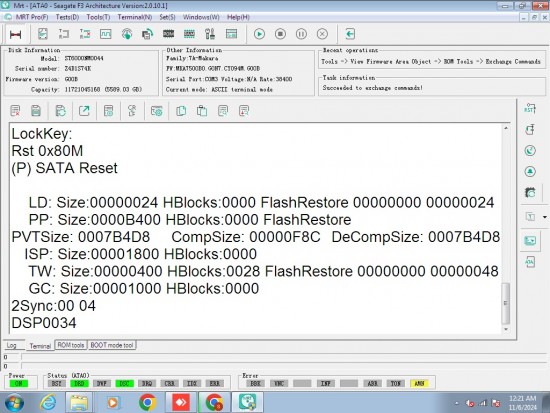Click the '2Sync:00 04' terminal line
Screen dimensions: 550x413
click(x=53, y=306)
